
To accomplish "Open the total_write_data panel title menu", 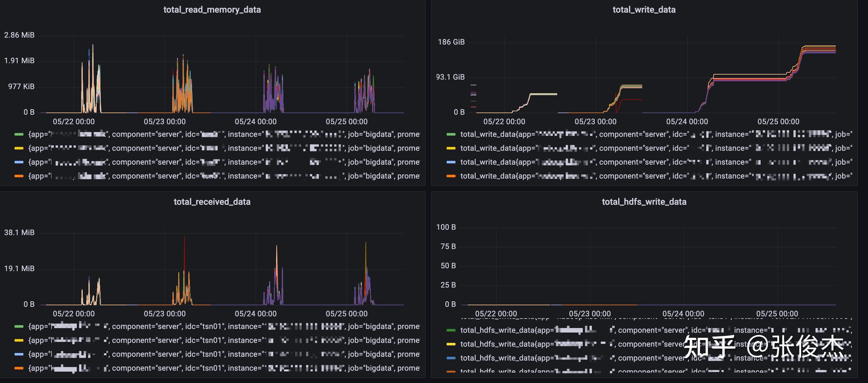I will point(644,10).
